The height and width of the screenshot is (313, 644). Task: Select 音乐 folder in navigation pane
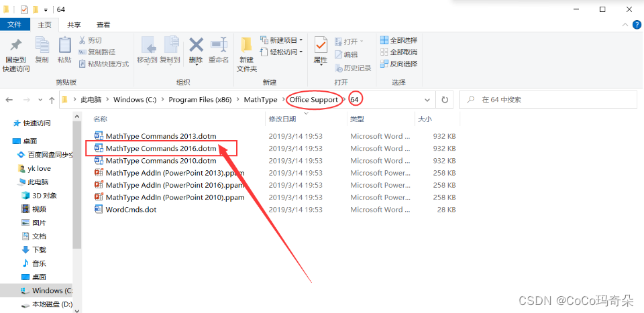(x=34, y=264)
